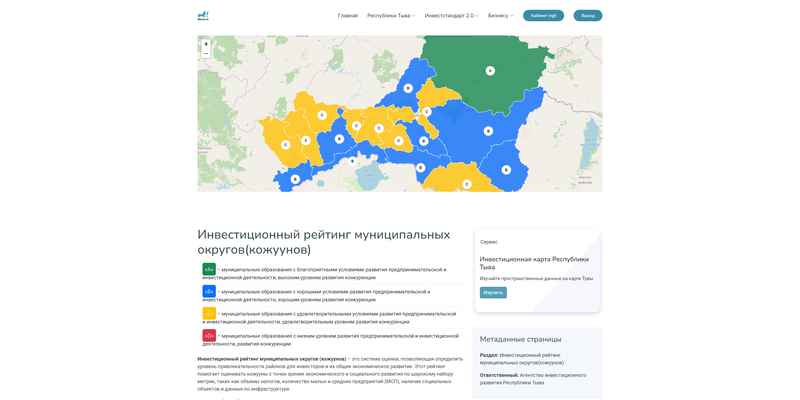Open the Главная menu item

click(347, 16)
